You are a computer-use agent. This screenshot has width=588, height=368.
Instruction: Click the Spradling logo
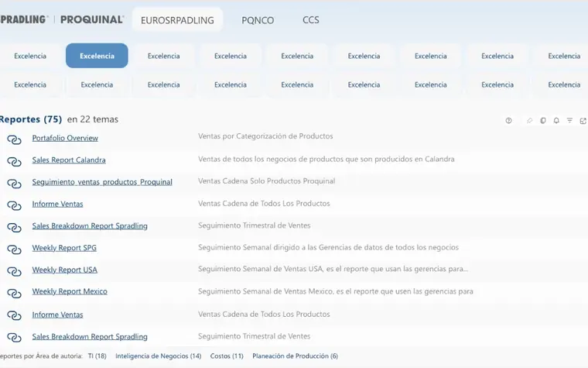coord(24,19)
